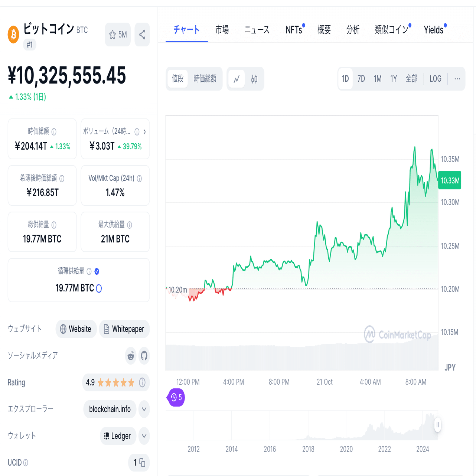Expand the ボリューム (24時間) chevron

click(144, 132)
